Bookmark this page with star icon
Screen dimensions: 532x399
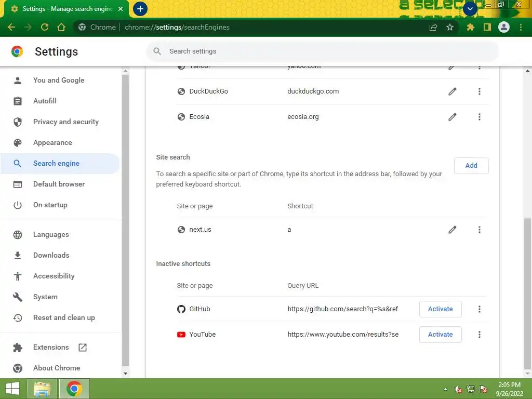point(450,27)
